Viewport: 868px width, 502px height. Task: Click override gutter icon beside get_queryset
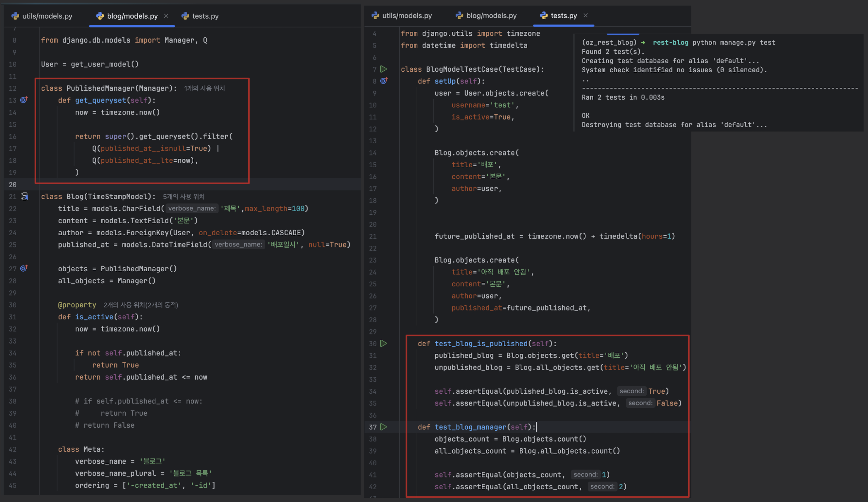click(24, 100)
